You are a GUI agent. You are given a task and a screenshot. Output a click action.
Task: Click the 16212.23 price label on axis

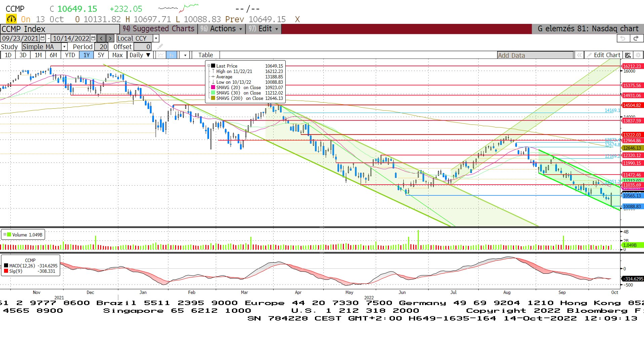[x=632, y=66]
